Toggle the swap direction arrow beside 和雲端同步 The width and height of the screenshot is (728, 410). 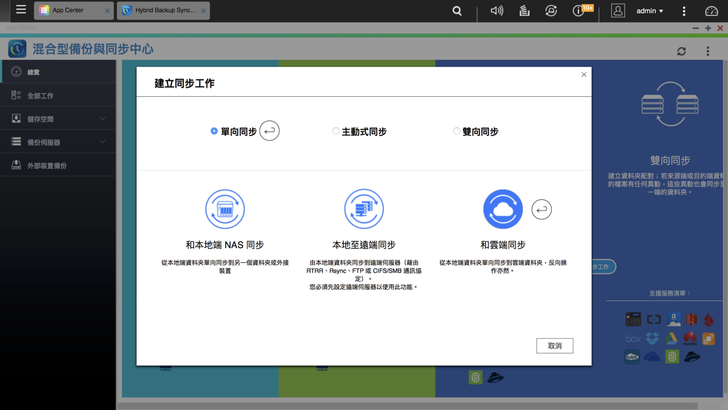(541, 209)
